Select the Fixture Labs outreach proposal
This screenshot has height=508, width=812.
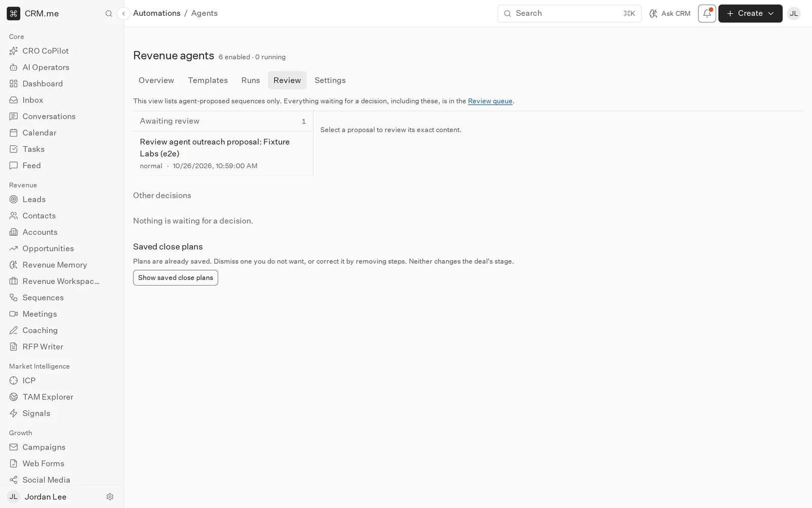tap(223, 153)
